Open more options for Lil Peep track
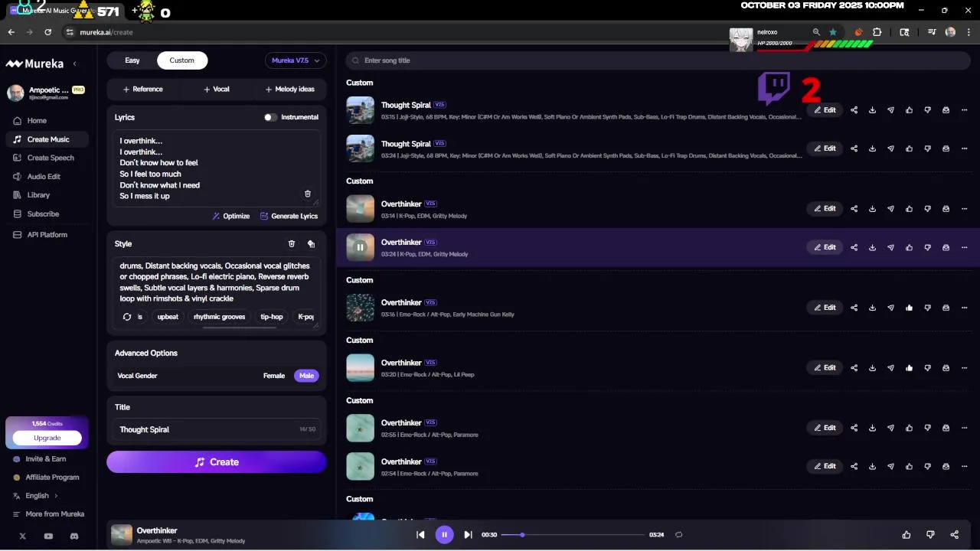The image size is (980, 551). pyautogui.click(x=964, y=368)
